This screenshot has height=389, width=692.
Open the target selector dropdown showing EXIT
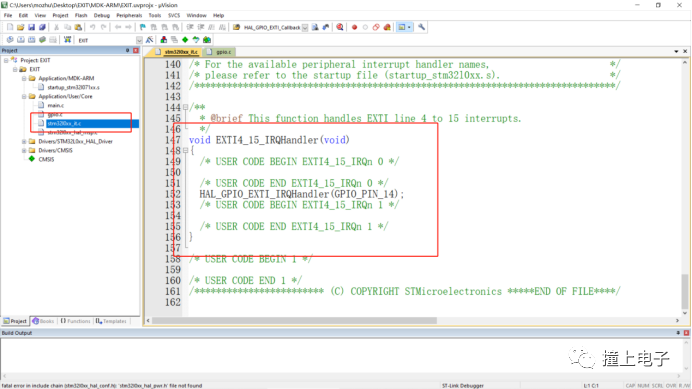pos(139,40)
